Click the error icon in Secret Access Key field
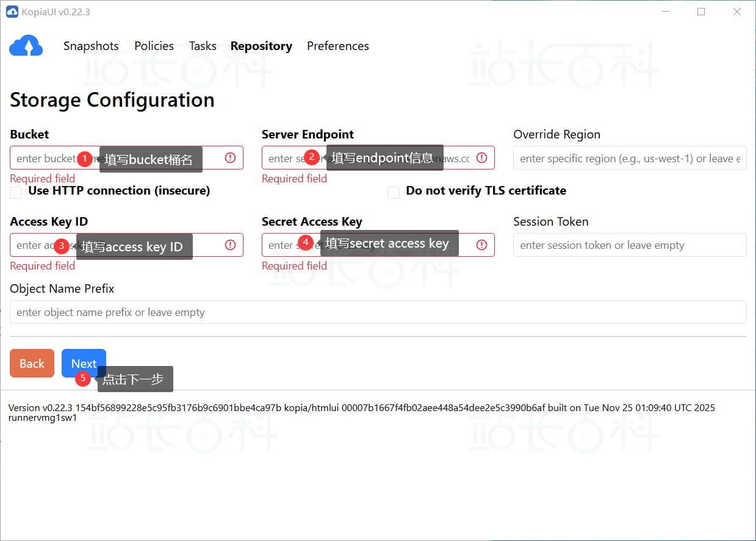The image size is (756, 541). point(481,245)
